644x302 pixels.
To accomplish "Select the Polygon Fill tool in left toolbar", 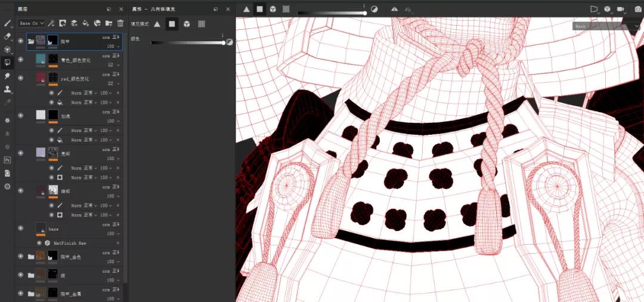I will (7, 63).
